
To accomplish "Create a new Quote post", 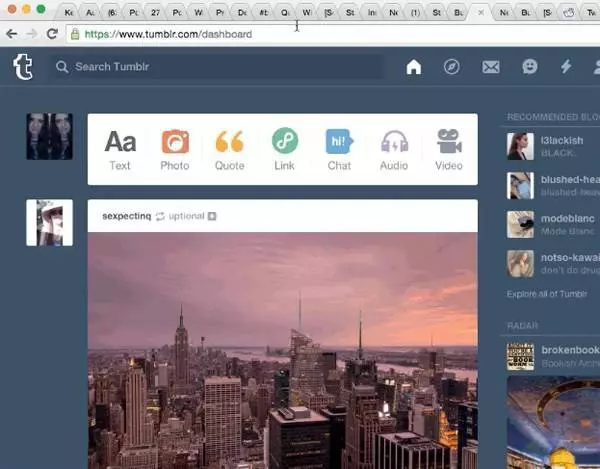I will 230,150.
